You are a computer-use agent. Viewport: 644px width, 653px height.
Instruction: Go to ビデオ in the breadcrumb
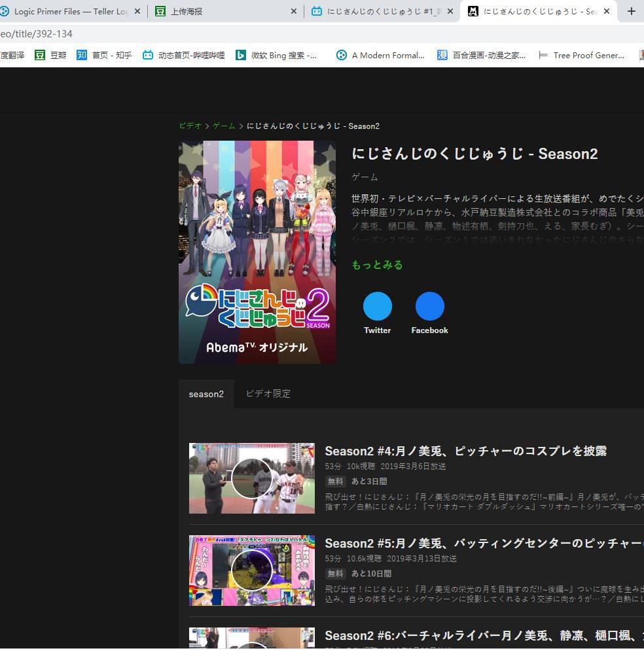[190, 126]
